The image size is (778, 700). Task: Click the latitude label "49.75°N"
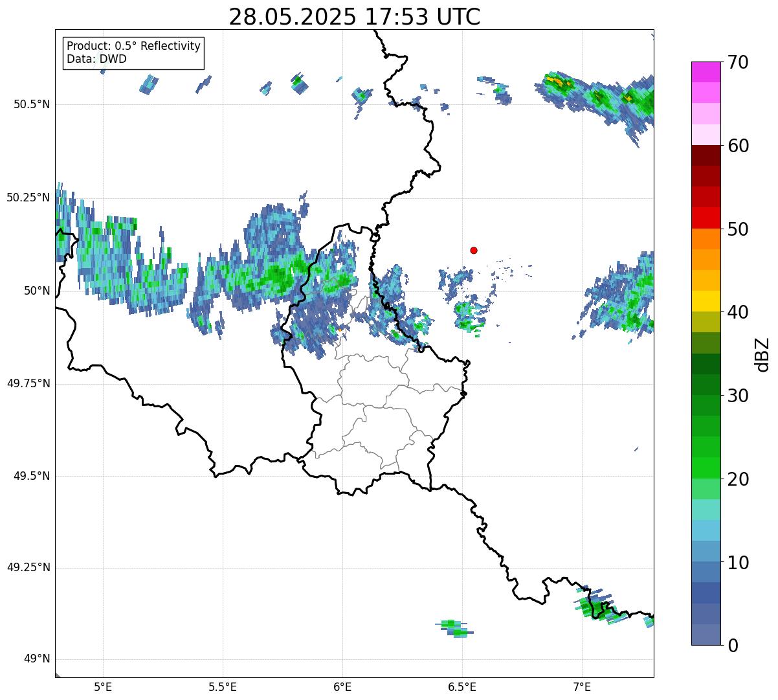[28, 383]
